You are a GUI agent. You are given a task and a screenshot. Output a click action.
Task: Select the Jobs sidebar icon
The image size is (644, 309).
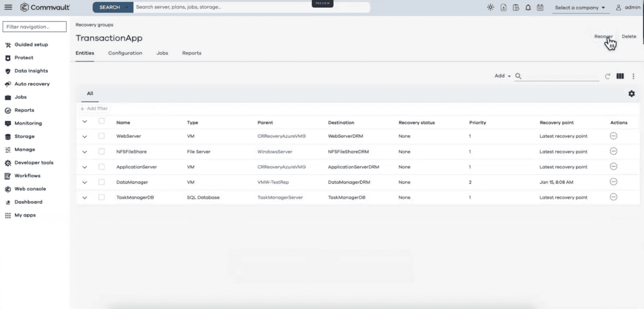[20, 97]
